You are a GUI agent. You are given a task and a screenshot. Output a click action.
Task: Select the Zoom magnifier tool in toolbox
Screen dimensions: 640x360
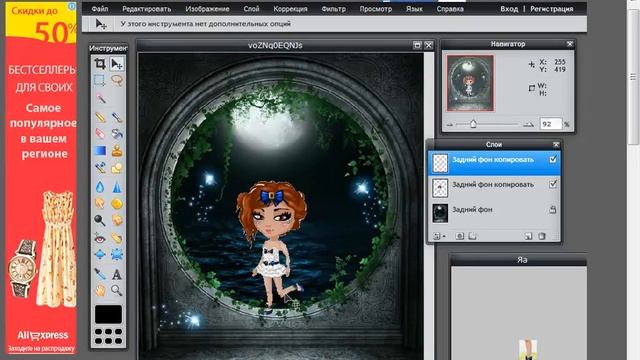pos(117,290)
